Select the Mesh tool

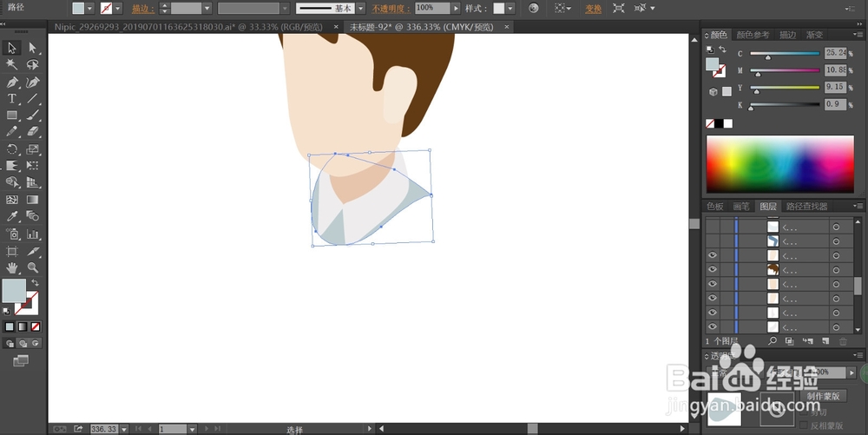pos(11,199)
